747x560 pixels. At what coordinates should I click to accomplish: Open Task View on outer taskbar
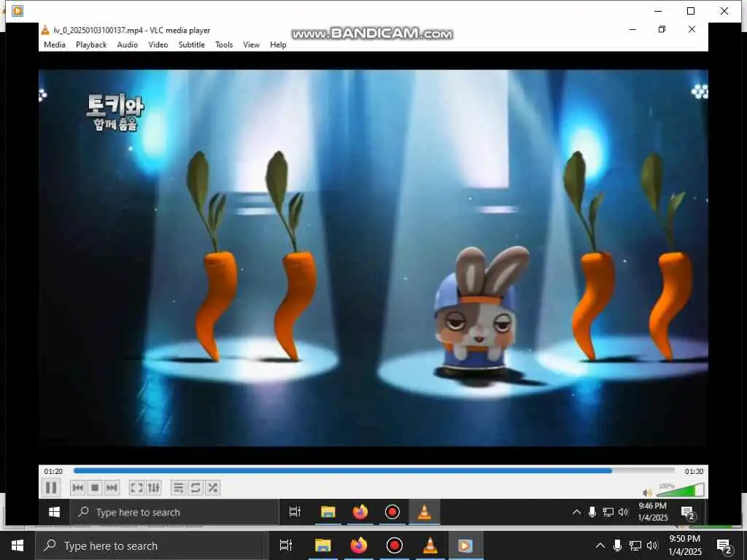point(286,545)
